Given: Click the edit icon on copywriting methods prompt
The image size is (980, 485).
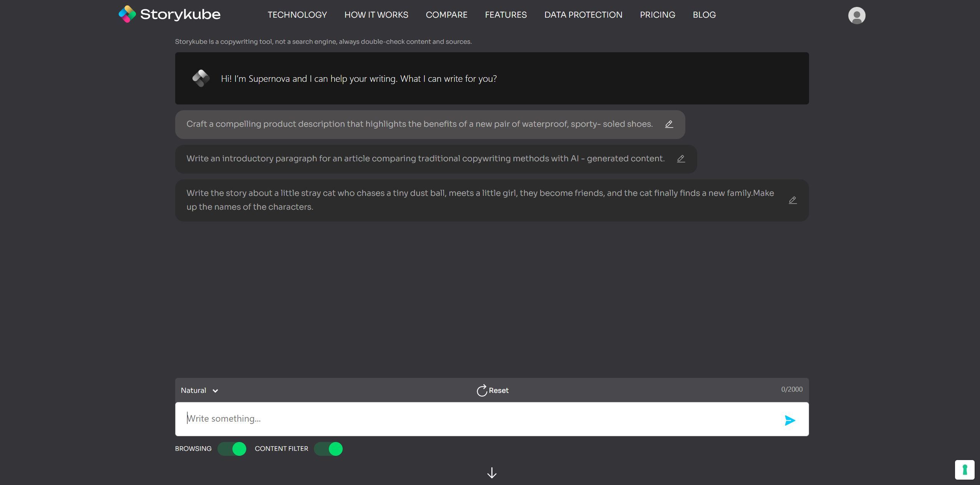Looking at the screenshot, I should click(x=681, y=158).
